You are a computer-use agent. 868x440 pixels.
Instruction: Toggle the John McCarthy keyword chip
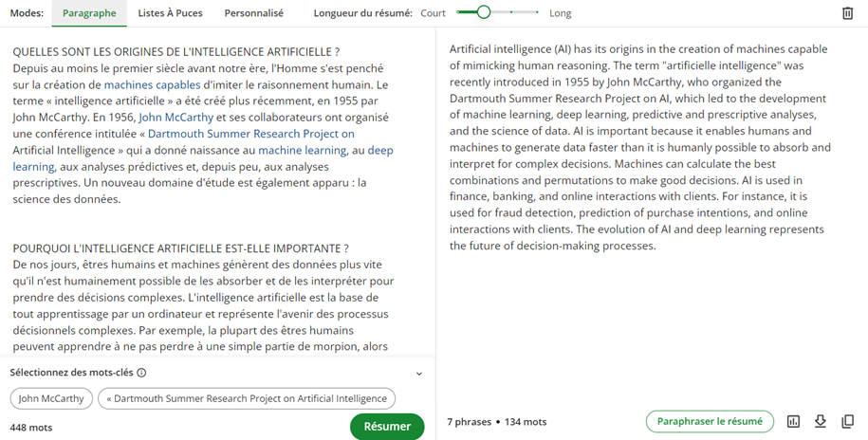coord(51,398)
